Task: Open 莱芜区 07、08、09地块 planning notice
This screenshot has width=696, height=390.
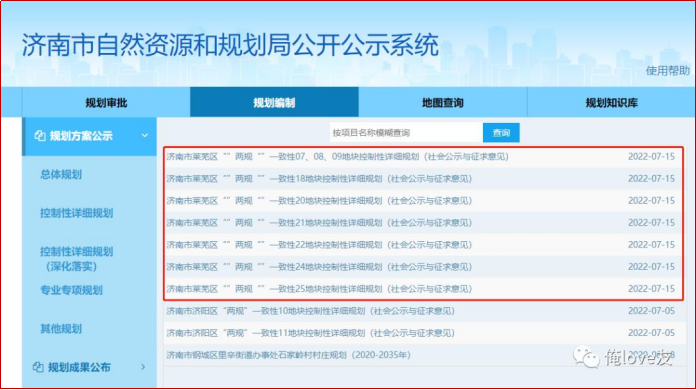Action: click(337, 157)
